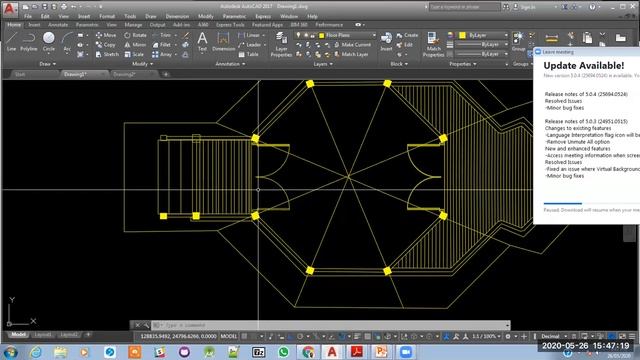Activate the Mirror command

tap(135, 44)
